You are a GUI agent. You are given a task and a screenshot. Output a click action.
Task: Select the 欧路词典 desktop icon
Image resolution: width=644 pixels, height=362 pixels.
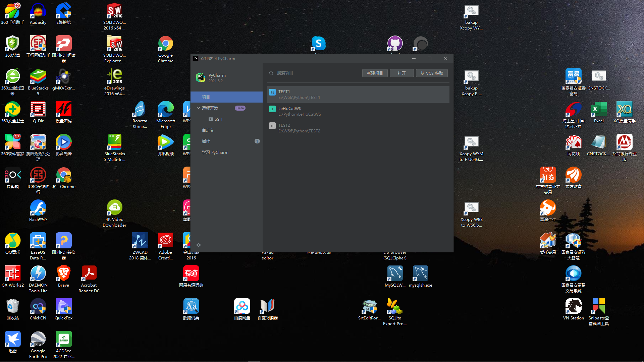point(191,309)
